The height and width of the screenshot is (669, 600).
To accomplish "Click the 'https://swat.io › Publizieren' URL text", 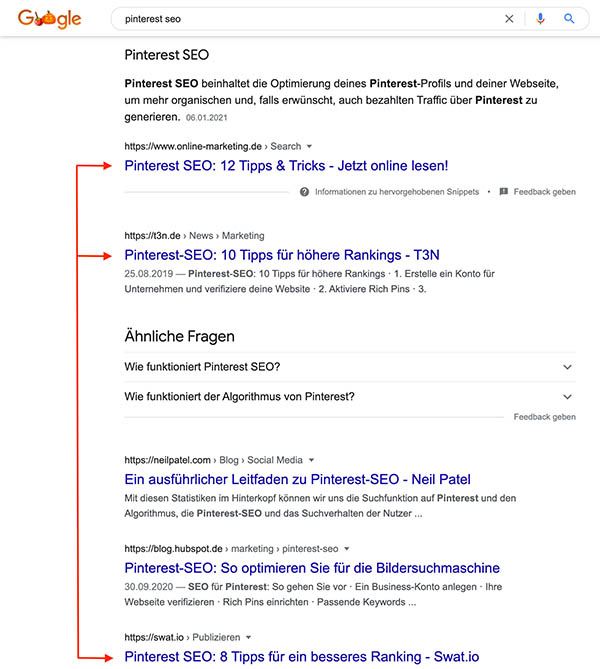I will [182, 637].
